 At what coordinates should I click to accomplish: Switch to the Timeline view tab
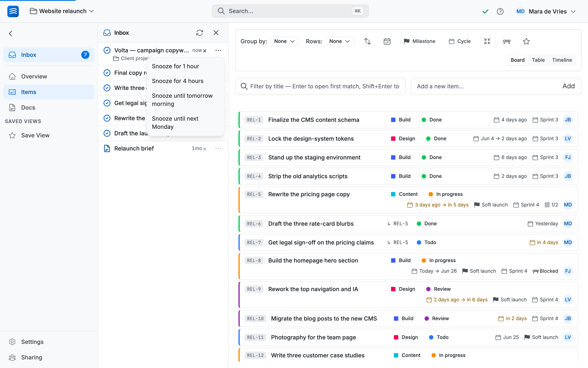pos(562,60)
